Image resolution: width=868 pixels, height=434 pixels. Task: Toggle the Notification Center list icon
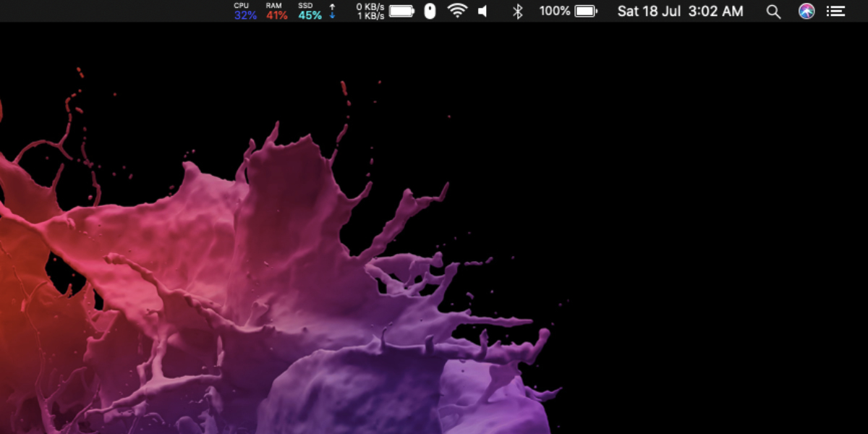[x=836, y=11]
